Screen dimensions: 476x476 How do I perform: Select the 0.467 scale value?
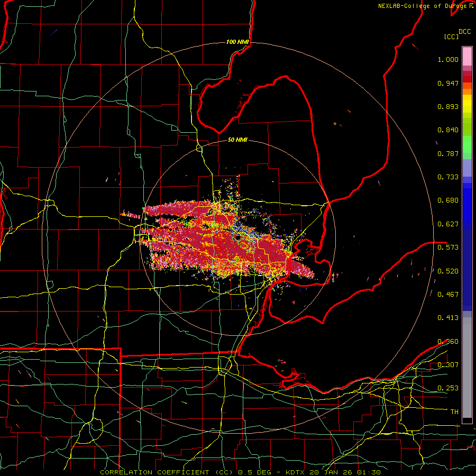pos(448,295)
